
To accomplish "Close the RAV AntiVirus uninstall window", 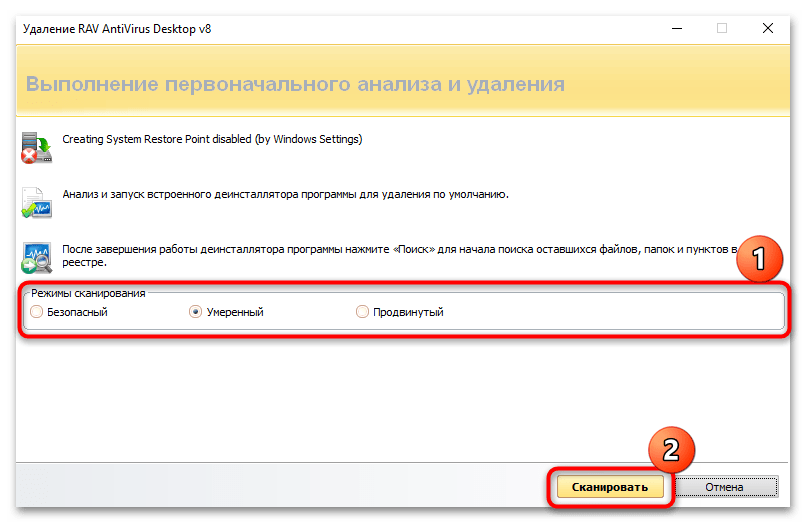I will (x=767, y=28).
